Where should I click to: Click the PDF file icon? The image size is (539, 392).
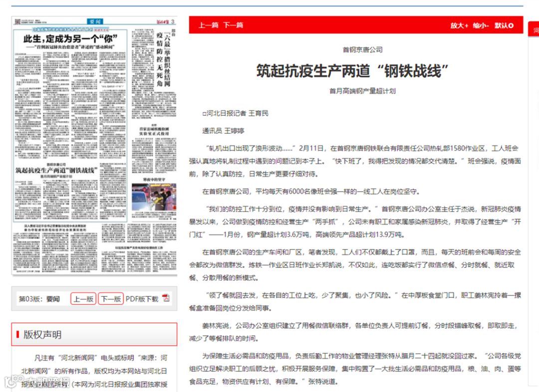pyautogui.click(x=166, y=298)
